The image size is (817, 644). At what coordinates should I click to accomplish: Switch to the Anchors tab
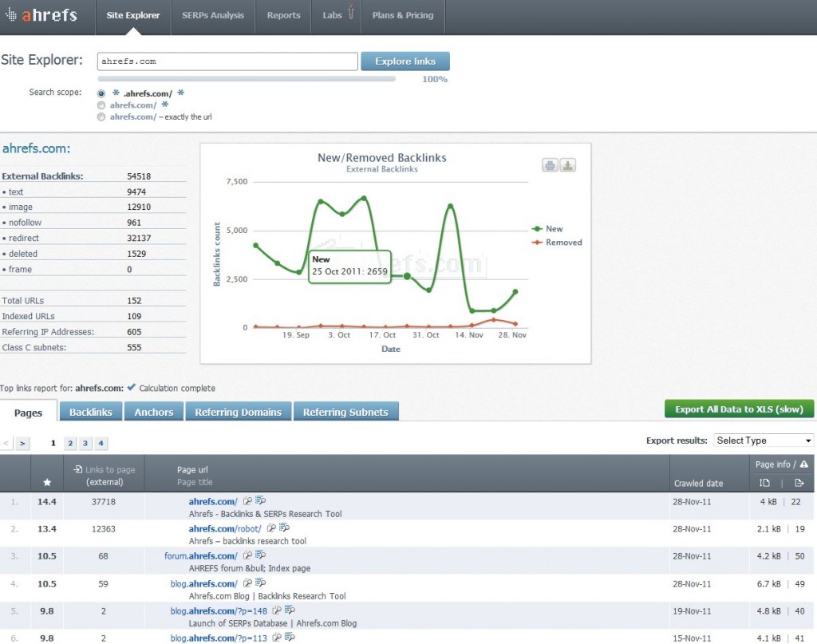pyautogui.click(x=154, y=412)
